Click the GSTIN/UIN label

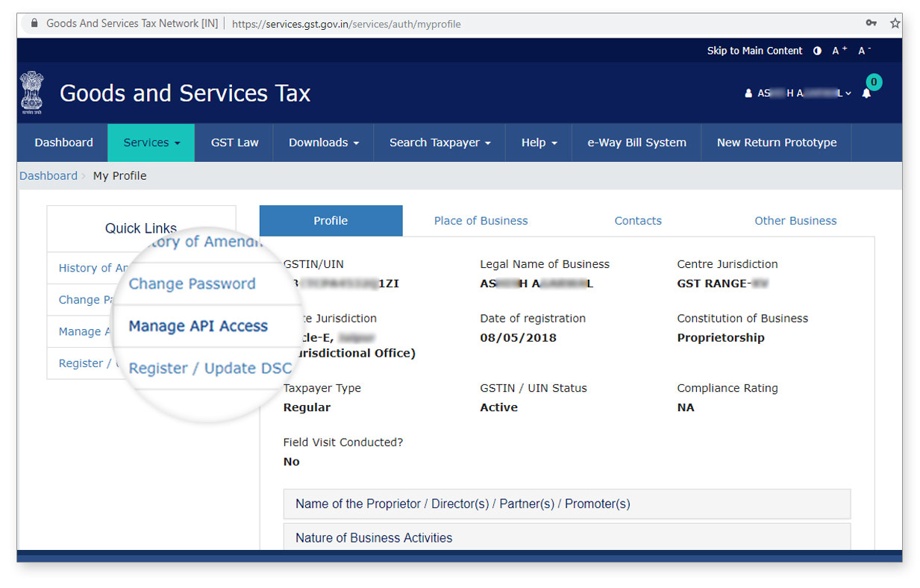313,264
